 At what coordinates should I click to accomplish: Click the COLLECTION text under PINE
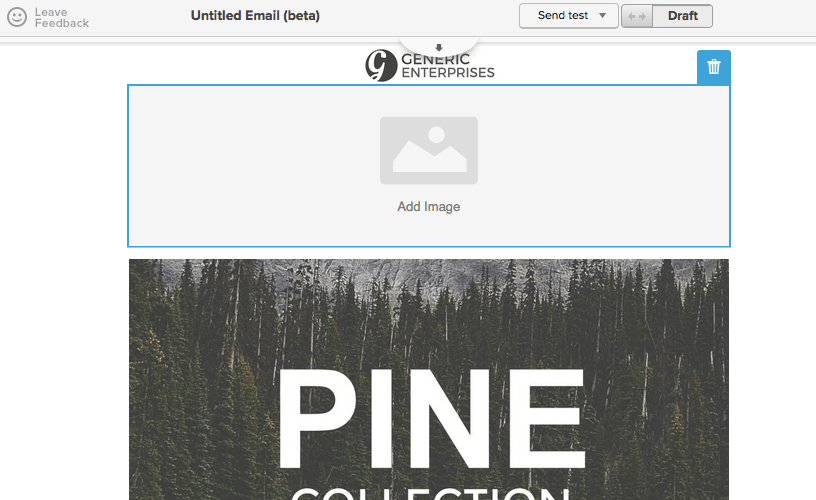pyautogui.click(x=430, y=493)
